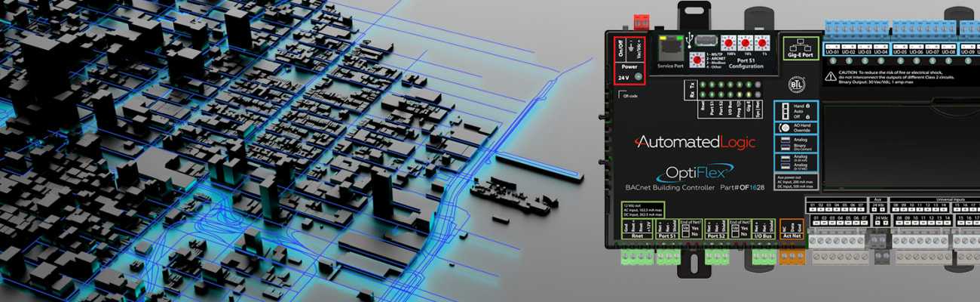Toggle the Port S2 End of Net switch
This screenshot has width=980, height=302.
point(735,232)
